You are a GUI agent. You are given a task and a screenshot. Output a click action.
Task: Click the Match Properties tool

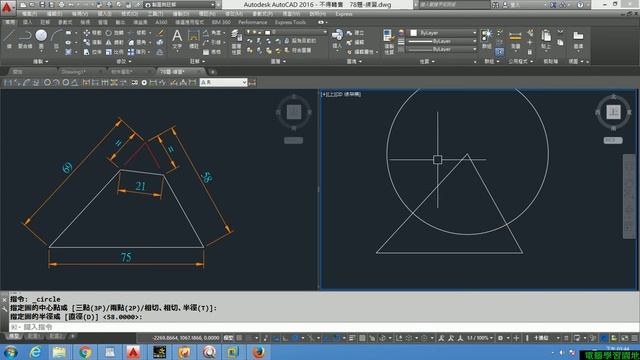tap(389, 41)
